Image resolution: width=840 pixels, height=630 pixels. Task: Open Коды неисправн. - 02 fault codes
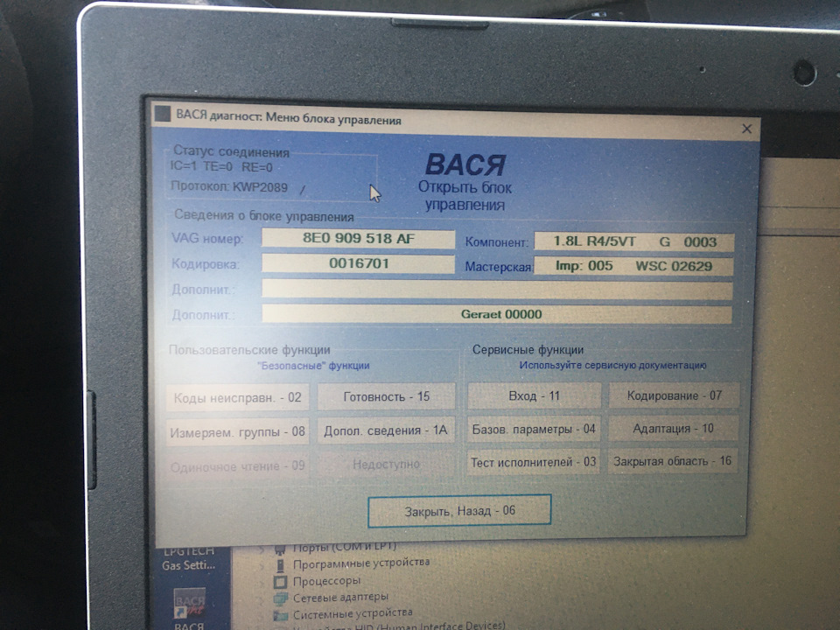pos(237,397)
